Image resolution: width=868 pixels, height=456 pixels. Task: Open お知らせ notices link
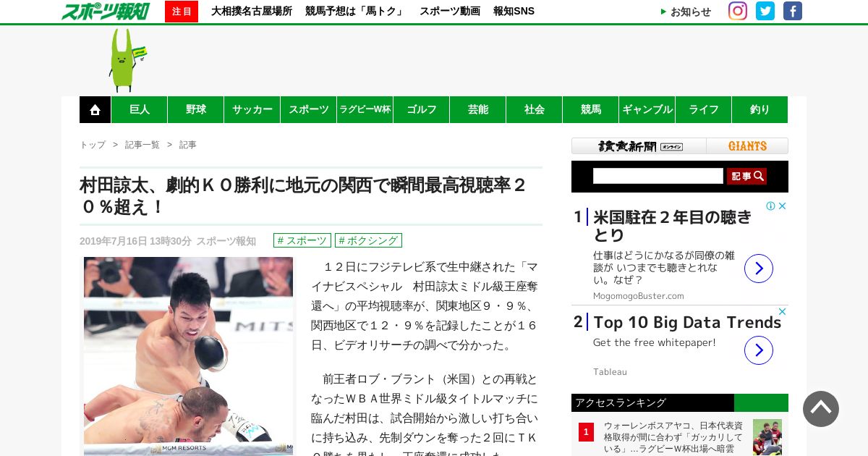[x=686, y=12]
